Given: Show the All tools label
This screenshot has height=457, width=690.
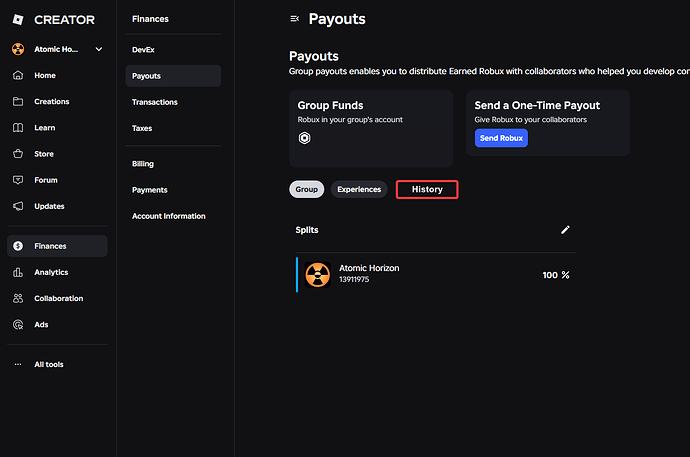Looking at the screenshot, I should (x=49, y=364).
